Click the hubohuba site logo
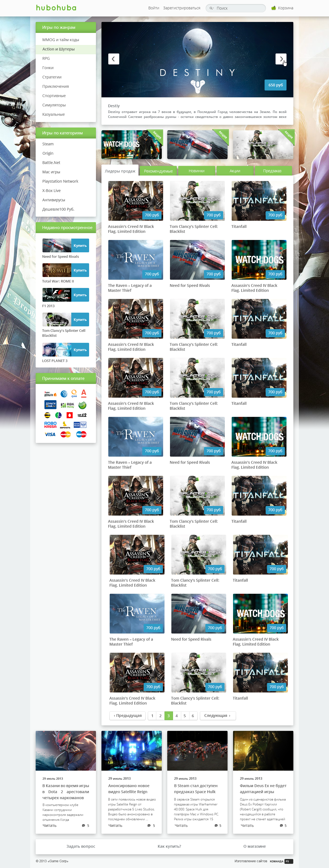329x868 pixels. (x=56, y=8)
